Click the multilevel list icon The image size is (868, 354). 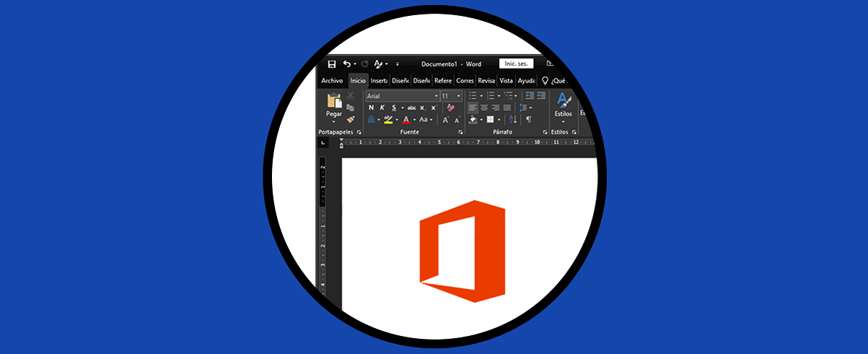pos(508,95)
